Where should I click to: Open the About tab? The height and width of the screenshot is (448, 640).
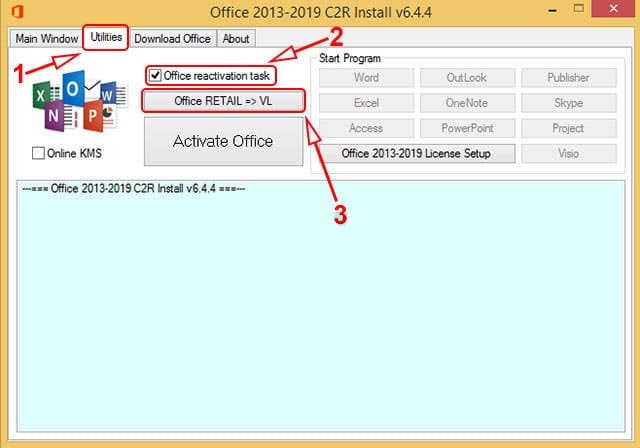pyautogui.click(x=236, y=39)
